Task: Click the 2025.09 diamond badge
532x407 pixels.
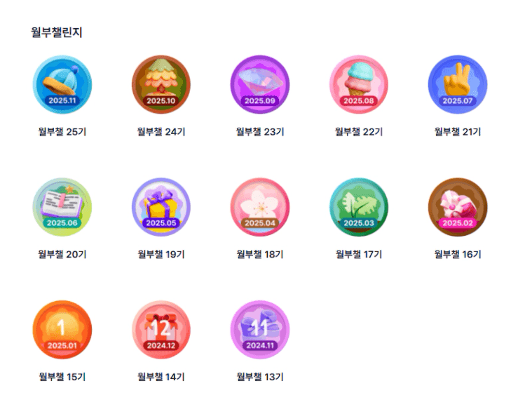Action: [260, 85]
